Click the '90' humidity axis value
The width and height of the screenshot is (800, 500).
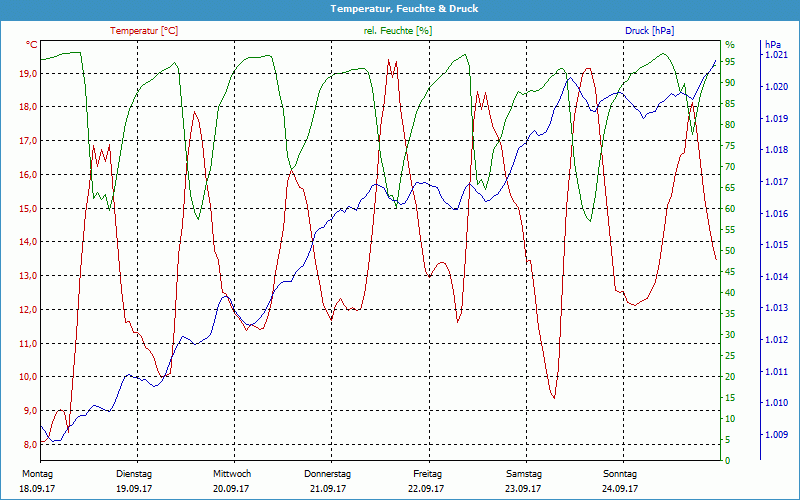pyautogui.click(x=730, y=83)
